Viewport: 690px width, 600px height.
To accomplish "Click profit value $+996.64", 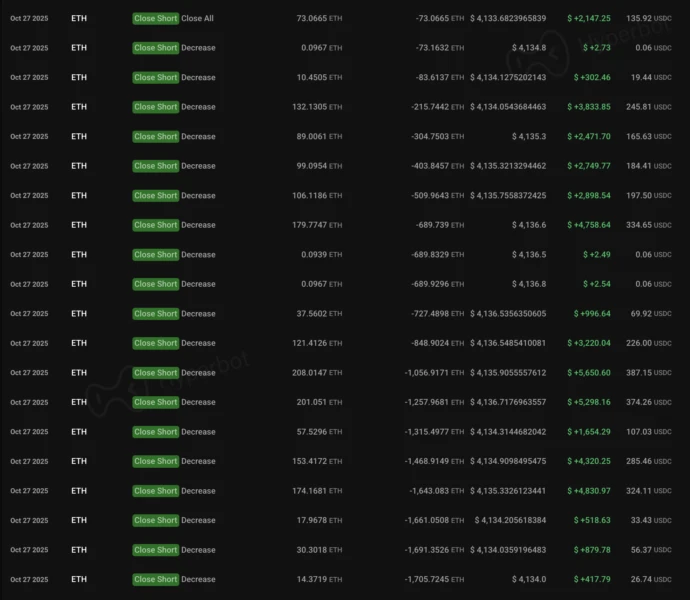I will (x=592, y=313).
